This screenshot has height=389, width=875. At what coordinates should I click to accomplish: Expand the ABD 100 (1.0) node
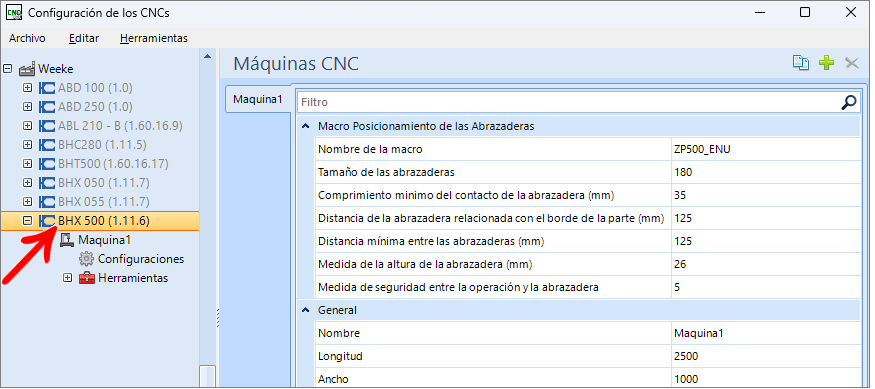pyautogui.click(x=27, y=88)
